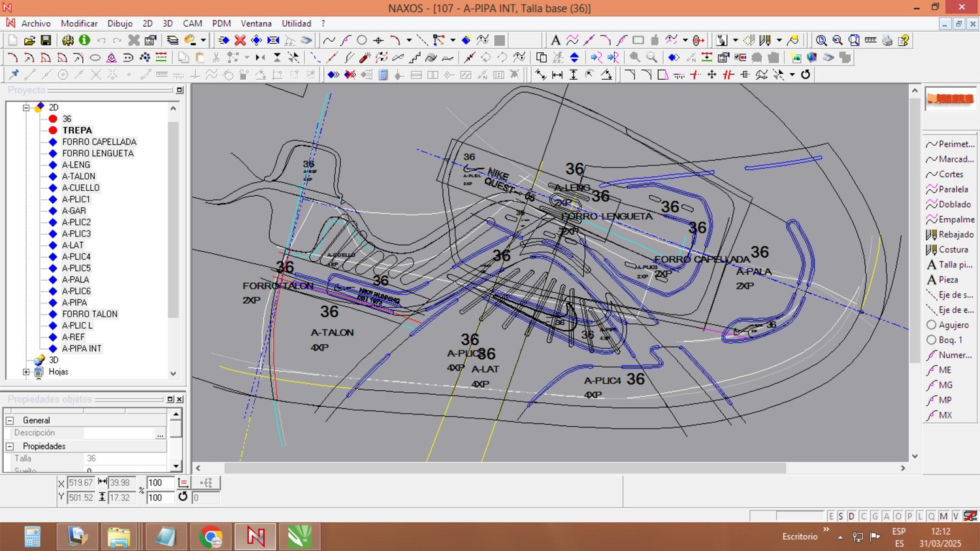Screen dimensions: 980x551
Task: Open the CAM menu
Action: click(192, 24)
